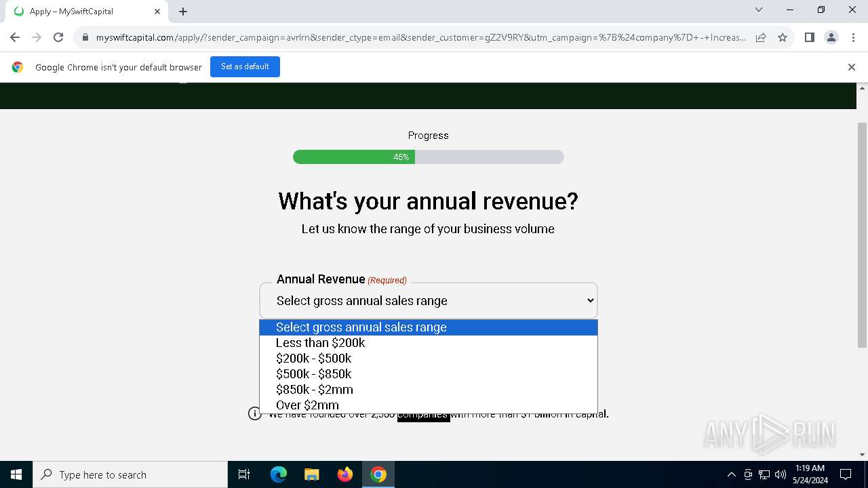Bookmark this page with the star icon
The height and width of the screenshot is (488, 868).
click(x=783, y=37)
